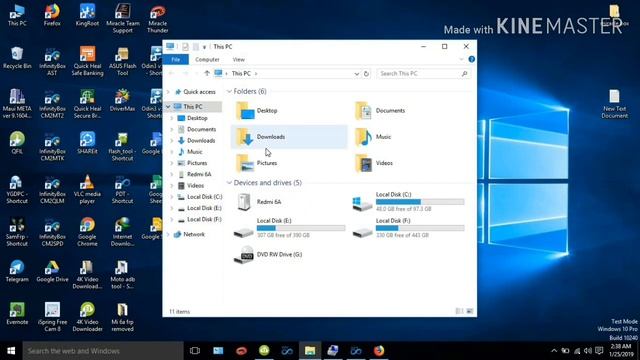
Task: Open InfinityBox AST desktop shortcut
Action: click(x=52, y=61)
